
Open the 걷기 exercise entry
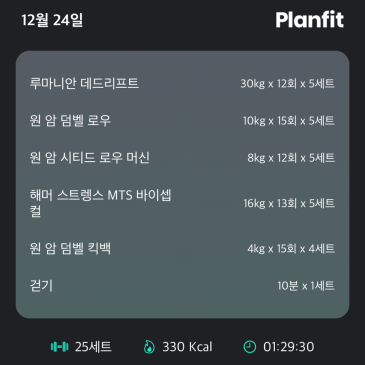tap(182, 286)
